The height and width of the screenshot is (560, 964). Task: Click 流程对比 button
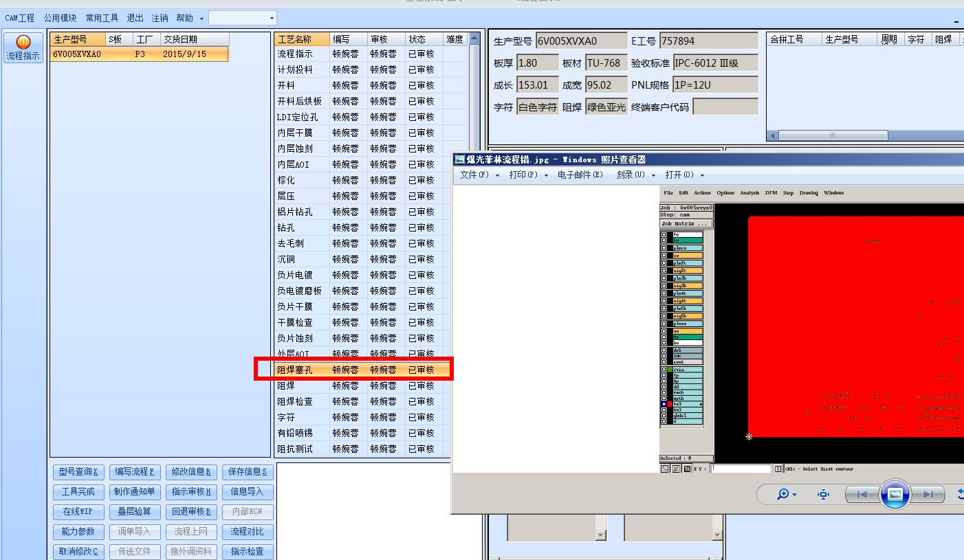point(248,531)
